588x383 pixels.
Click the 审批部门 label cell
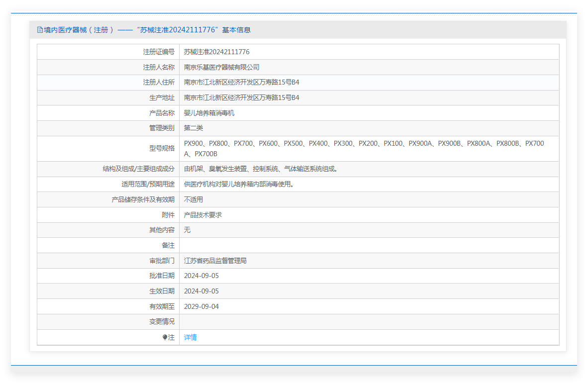click(108, 261)
